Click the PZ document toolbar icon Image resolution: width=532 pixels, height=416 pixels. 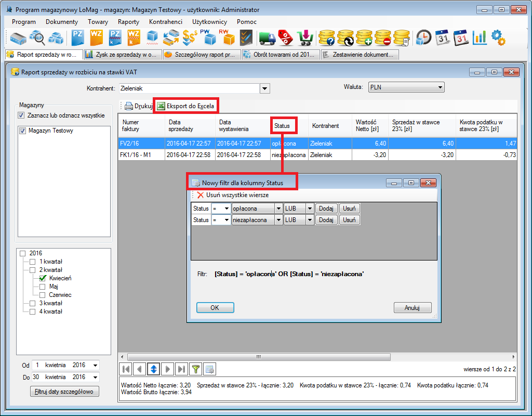point(78,37)
